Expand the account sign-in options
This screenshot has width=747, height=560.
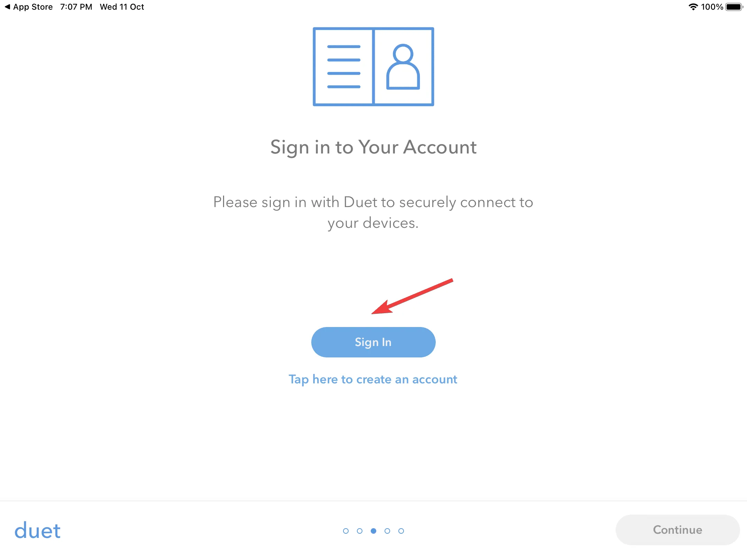click(x=373, y=342)
